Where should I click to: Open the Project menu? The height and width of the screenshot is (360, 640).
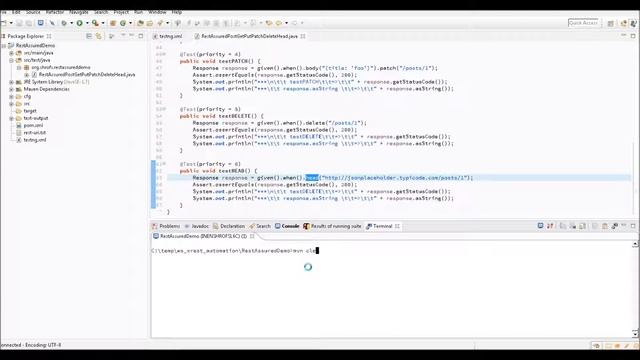coord(121,12)
